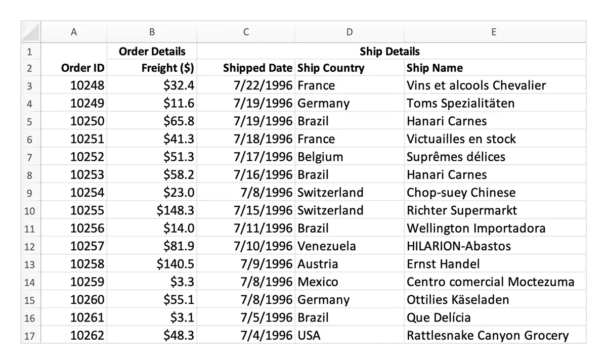Select row 17 header
Screen dimensions: 607x364
(x=29, y=335)
